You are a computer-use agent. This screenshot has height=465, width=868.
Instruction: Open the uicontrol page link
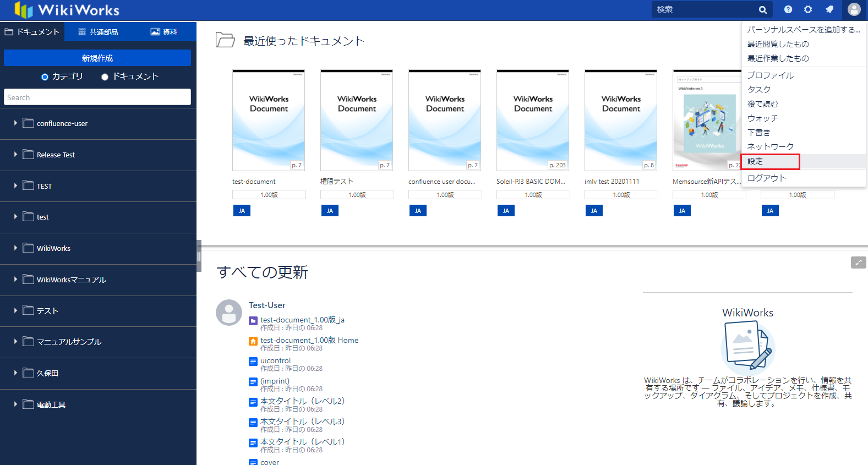(x=275, y=361)
